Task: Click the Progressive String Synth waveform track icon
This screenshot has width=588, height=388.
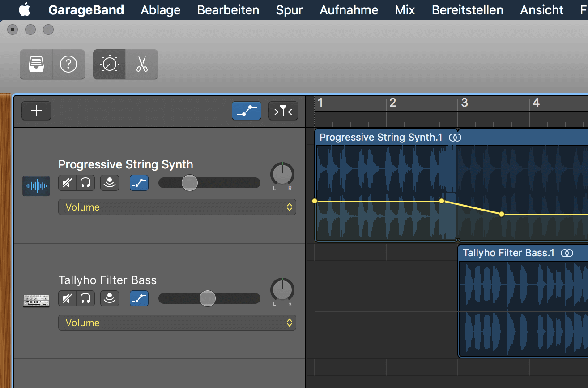Action: (x=36, y=186)
